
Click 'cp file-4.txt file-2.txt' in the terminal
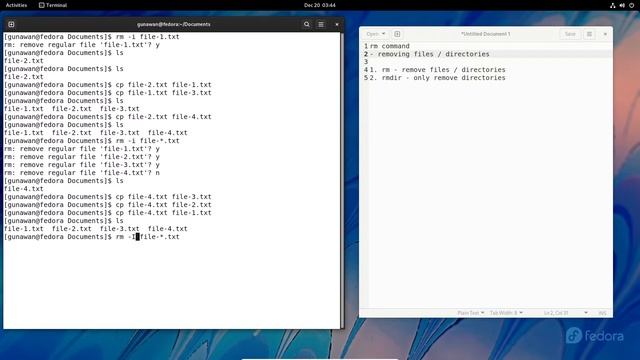[x=164, y=205]
